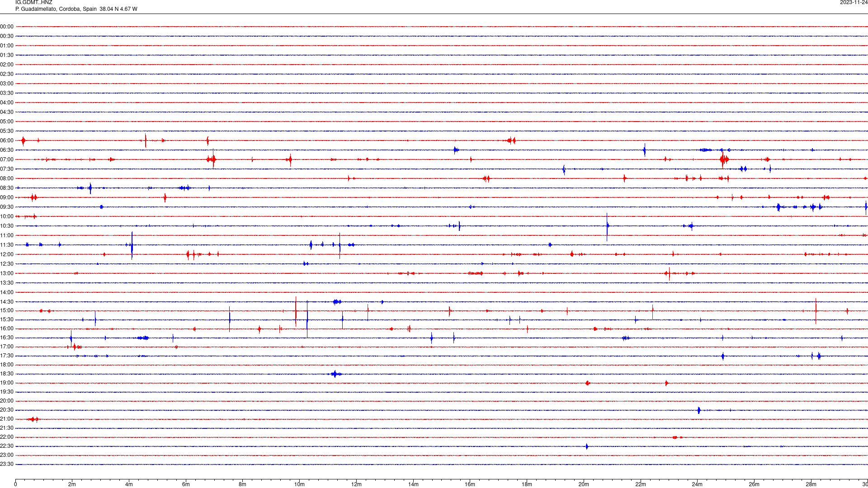Click the red event burst on 21:00 trace
Image resolution: width=868 pixels, height=488 pixels.
(x=33, y=419)
